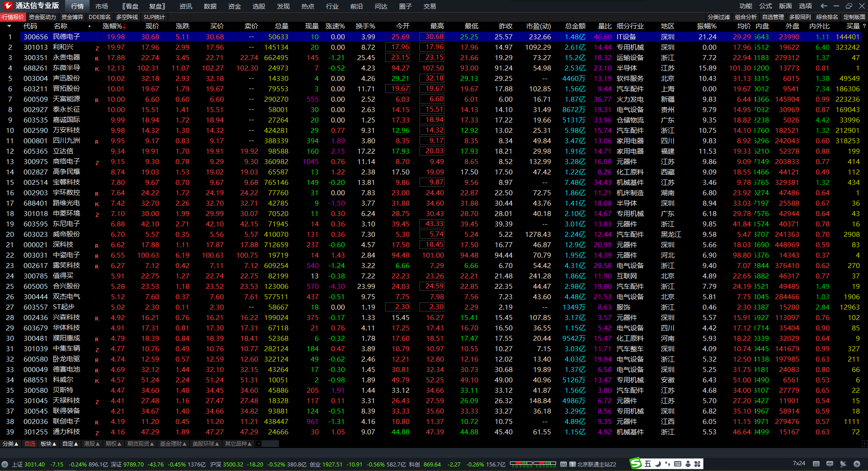Click the Z marker beside 利和兴
The width and height of the screenshot is (868, 471).
point(97,48)
